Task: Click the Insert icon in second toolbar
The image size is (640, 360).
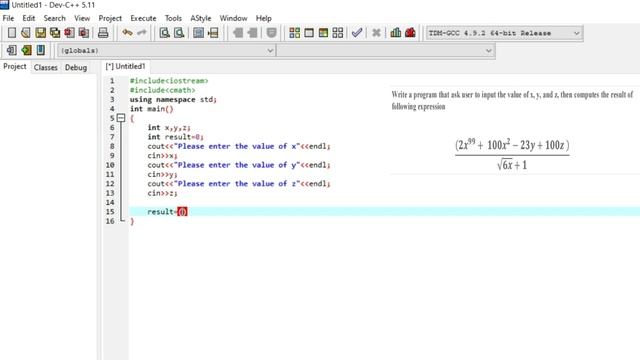Action: coord(11,50)
